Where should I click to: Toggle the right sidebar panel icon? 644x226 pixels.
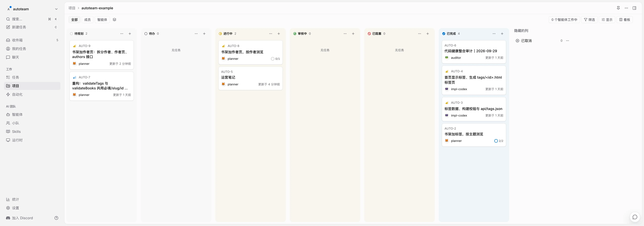click(x=634, y=8)
